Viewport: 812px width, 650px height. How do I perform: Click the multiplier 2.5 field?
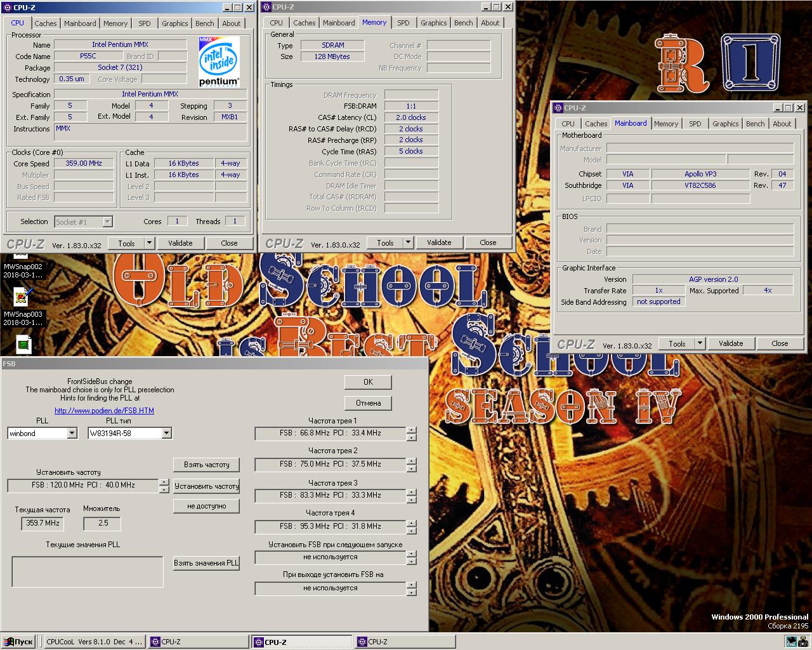click(102, 524)
